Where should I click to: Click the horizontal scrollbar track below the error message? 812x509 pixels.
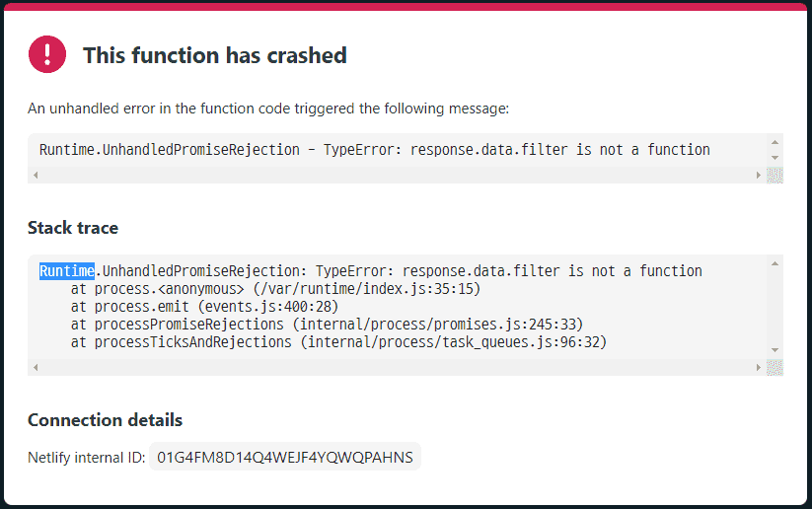(395, 175)
